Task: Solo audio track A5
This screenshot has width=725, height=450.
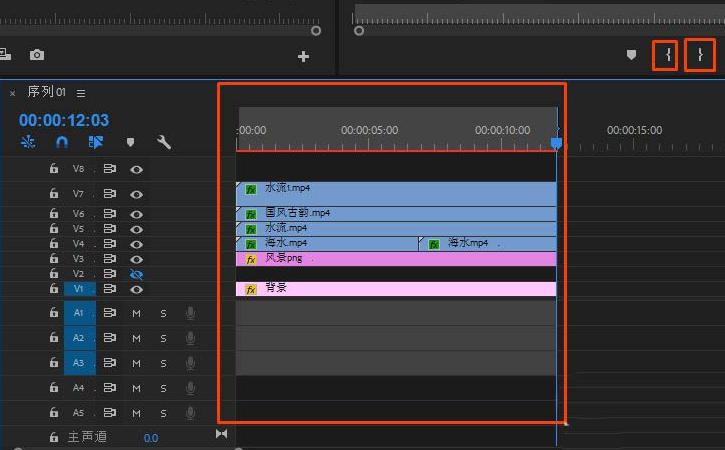Action: click(x=163, y=413)
